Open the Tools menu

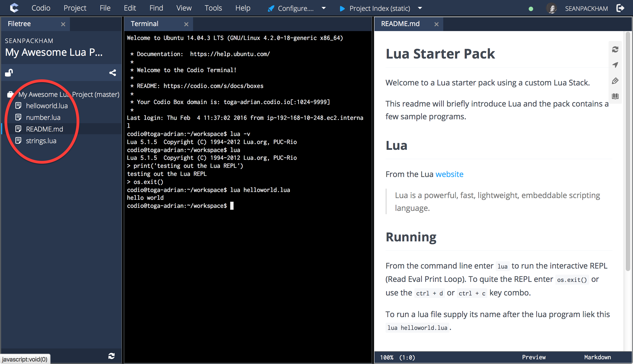pyautogui.click(x=213, y=8)
